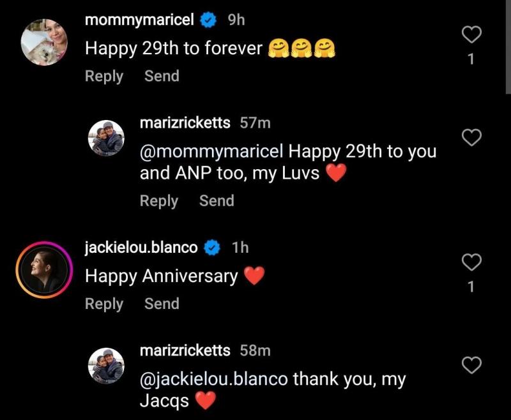Tap the @mommymaricel mention in the reply

[x=212, y=153]
